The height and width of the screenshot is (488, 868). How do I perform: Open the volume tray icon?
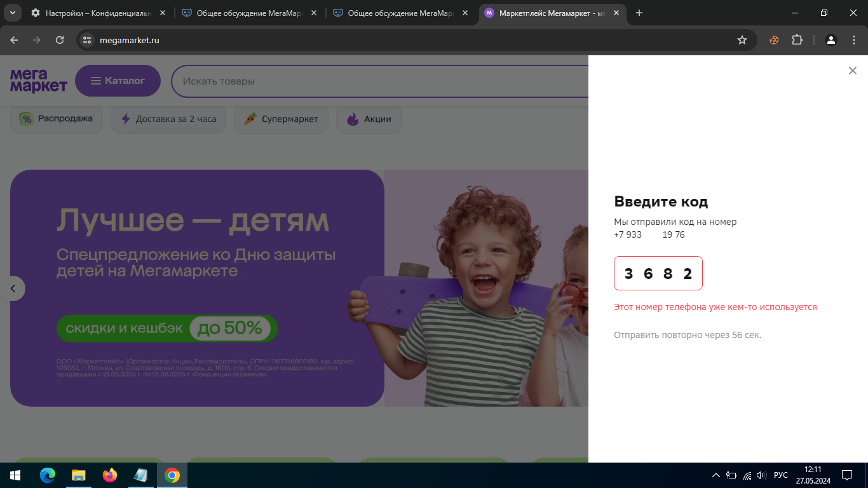tap(761, 475)
